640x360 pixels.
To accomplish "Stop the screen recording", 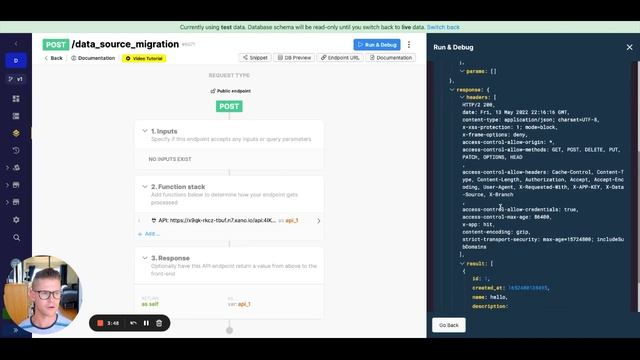I will 100,323.
